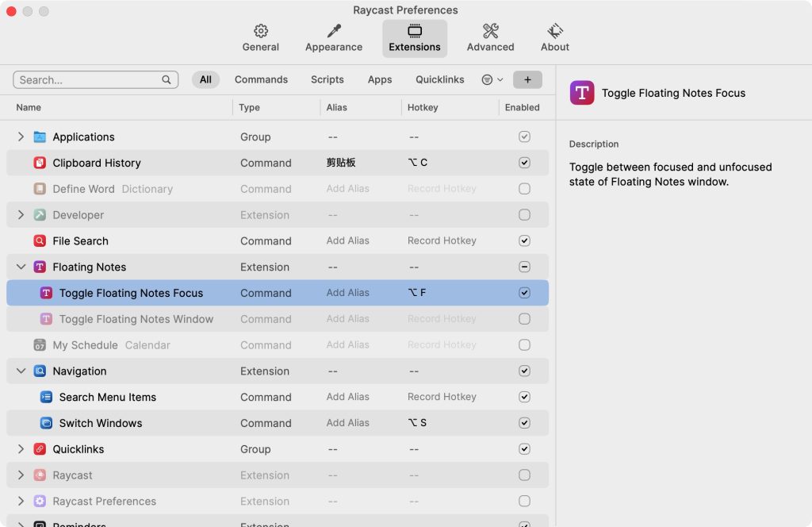Enable the My Schedule command checkbox
The height and width of the screenshot is (527, 812).
[524, 345]
